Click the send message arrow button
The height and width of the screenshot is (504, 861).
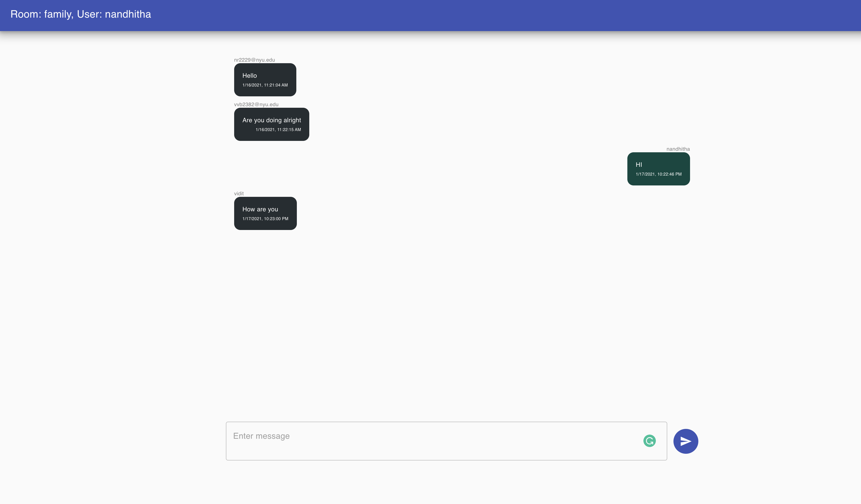[685, 441]
